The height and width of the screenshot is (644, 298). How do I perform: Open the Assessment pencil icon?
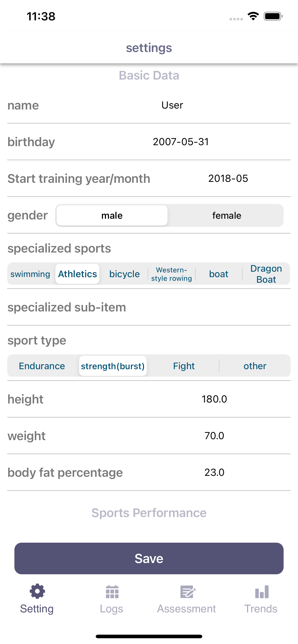(188, 592)
